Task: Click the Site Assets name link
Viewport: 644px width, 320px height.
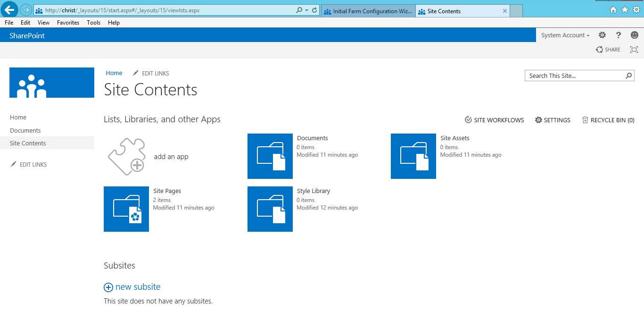Action: coord(455,138)
